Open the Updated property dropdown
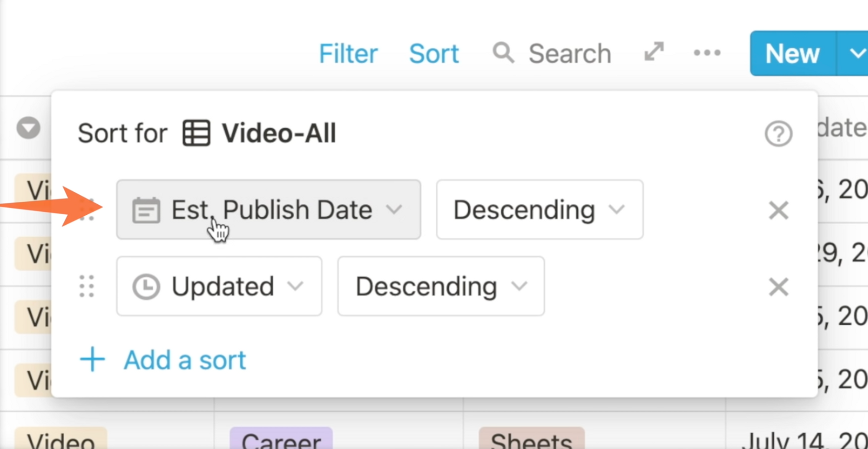The width and height of the screenshot is (868, 449). pos(219,286)
